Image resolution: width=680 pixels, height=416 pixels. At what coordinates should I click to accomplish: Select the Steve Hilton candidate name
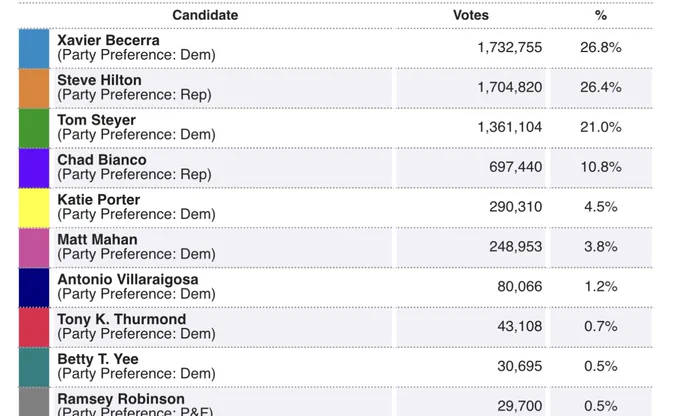click(x=99, y=80)
